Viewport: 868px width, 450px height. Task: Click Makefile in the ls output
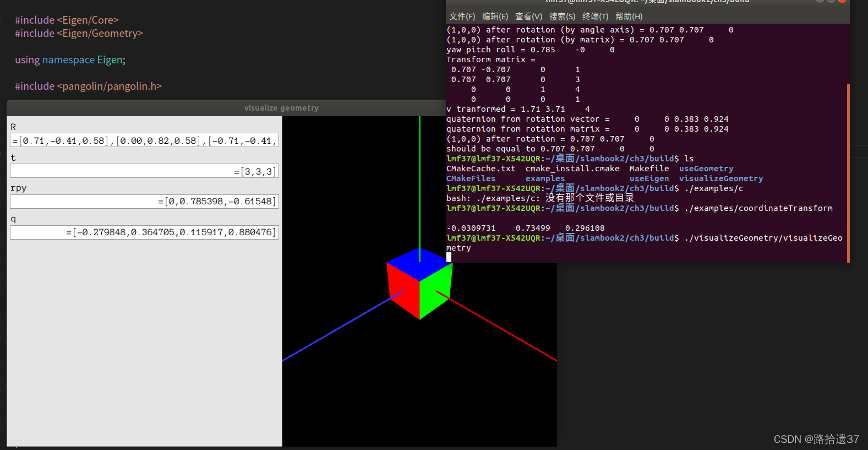point(649,169)
